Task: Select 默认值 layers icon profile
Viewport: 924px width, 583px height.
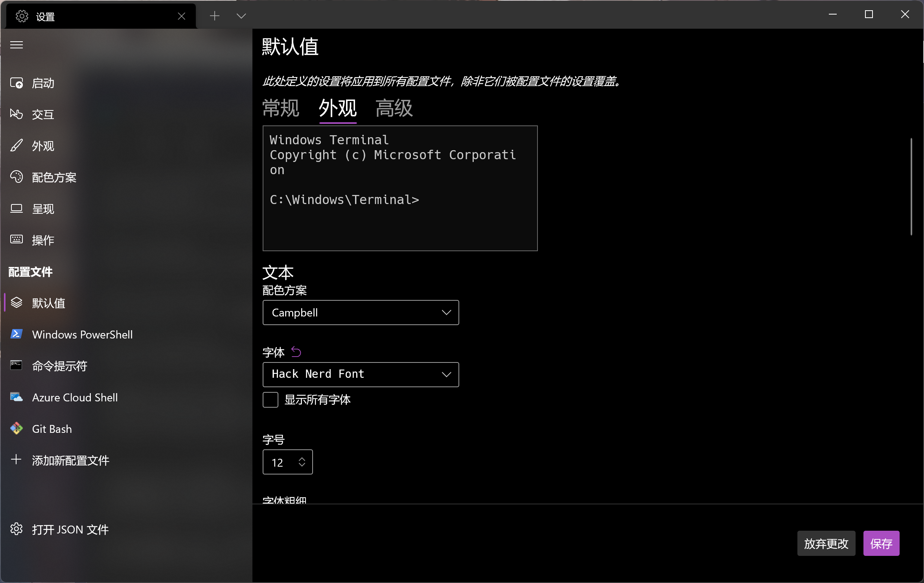Action: [17, 303]
